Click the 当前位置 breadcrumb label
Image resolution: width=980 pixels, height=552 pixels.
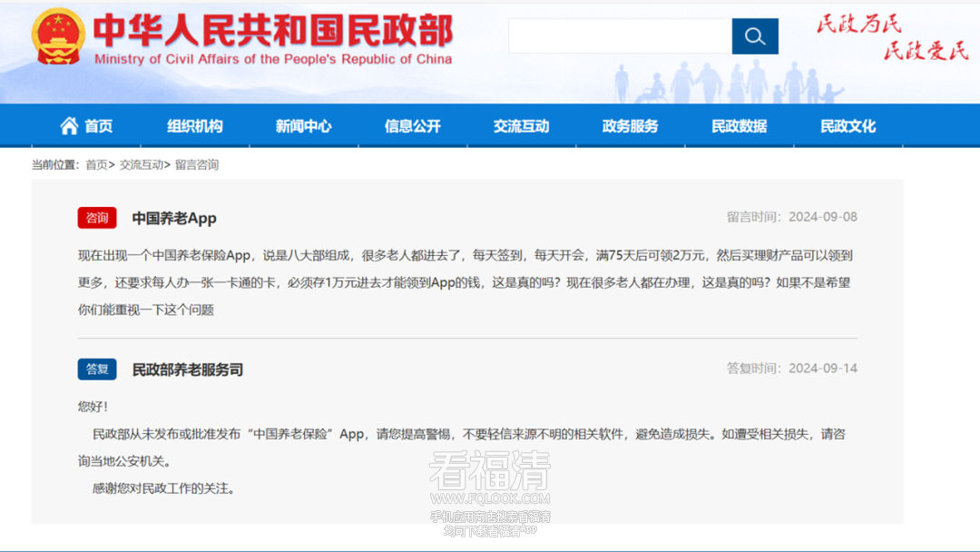pyautogui.click(x=55, y=165)
